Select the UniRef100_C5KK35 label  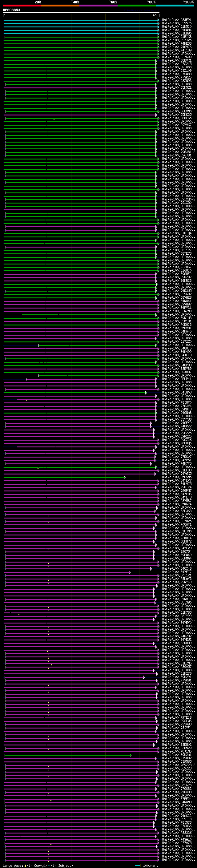(177, 115)
